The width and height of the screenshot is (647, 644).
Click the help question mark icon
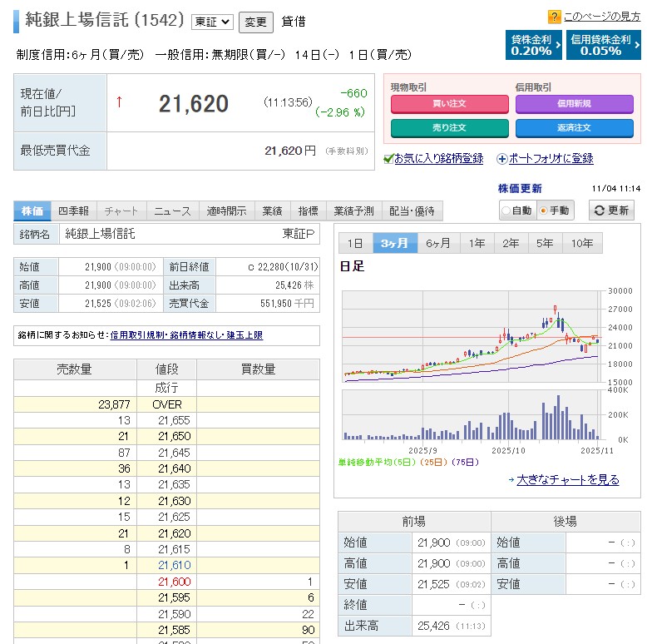click(x=555, y=17)
